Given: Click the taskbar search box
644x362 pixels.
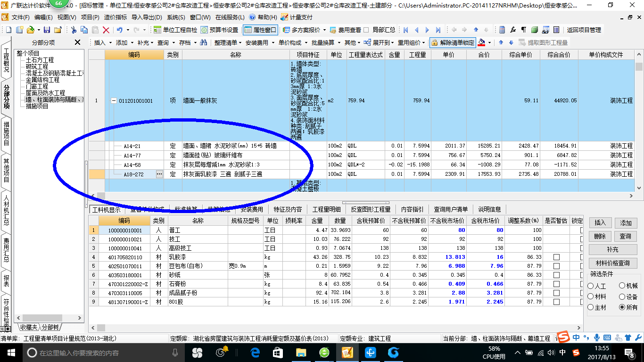Looking at the screenshot, I should pyautogui.click(x=104, y=353).
